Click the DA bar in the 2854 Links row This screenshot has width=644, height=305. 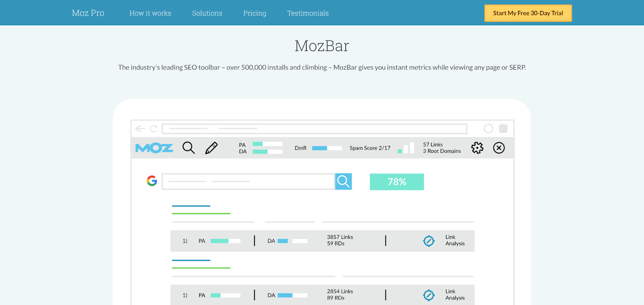pyautogui.click(x=293, y=295)
